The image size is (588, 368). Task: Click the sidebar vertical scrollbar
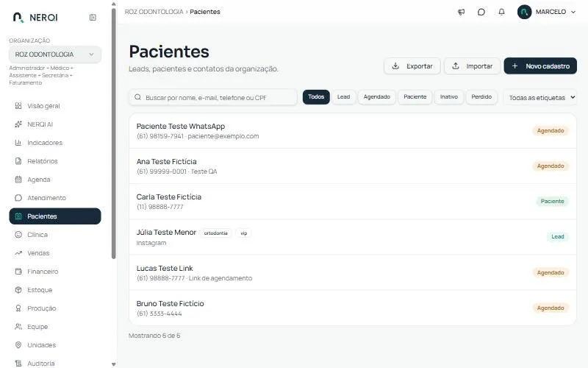[x=114, y=133]
